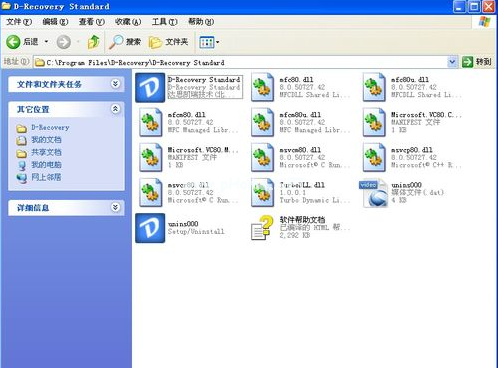Open the 文件(F) menu

[x=19, y=22]
